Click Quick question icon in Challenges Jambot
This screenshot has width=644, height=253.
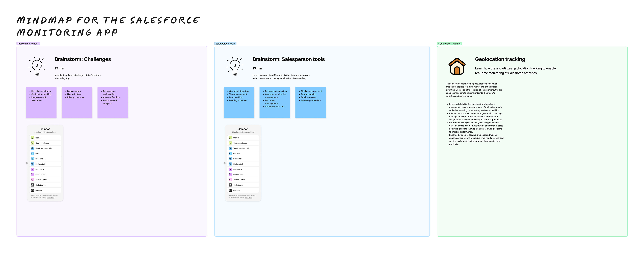click(x=32, y=143)
